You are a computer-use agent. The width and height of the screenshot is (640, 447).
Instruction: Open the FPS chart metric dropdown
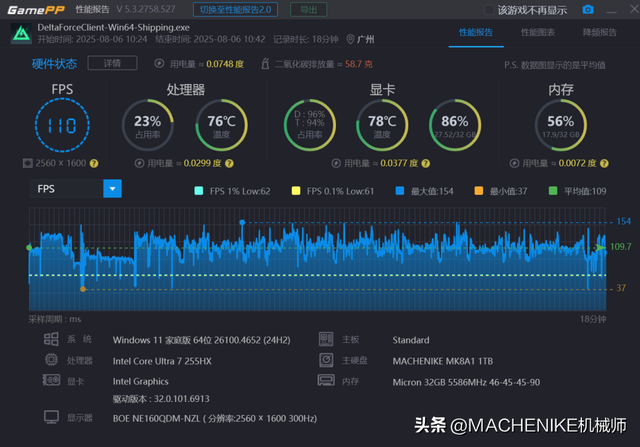[x=76, y=189]
